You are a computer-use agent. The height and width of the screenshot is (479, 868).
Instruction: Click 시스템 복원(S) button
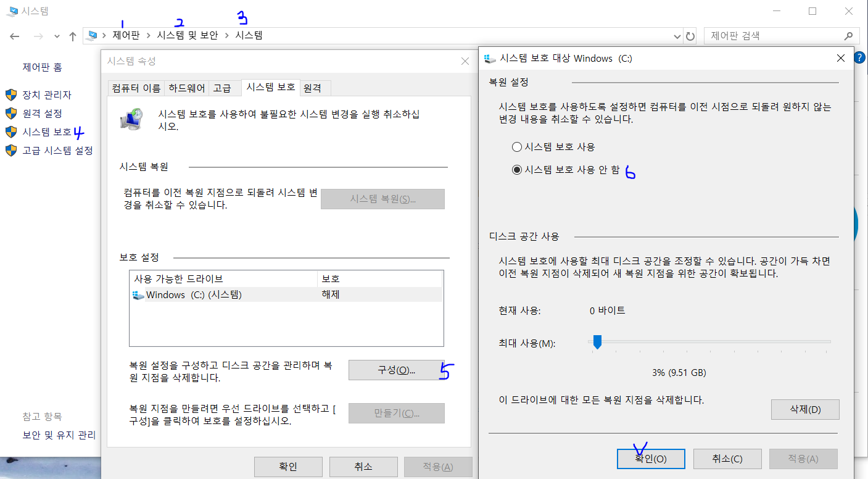coord(382,199)
